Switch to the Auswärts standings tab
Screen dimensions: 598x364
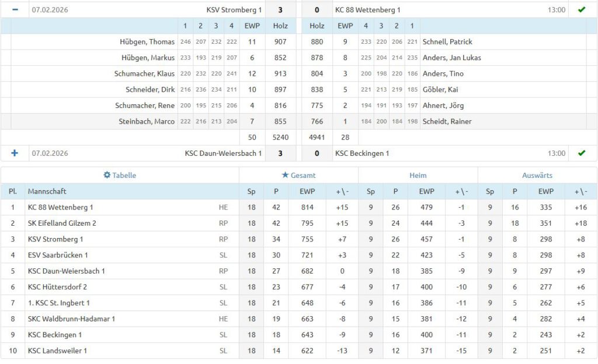coord(537,175)
